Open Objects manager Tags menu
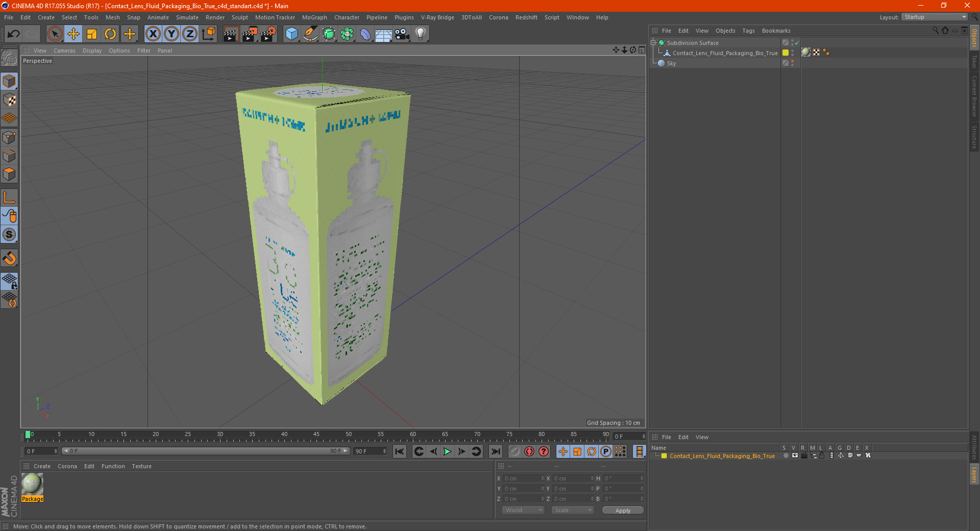Viewport: 980px width, 531px height. [x=748, y=31]
